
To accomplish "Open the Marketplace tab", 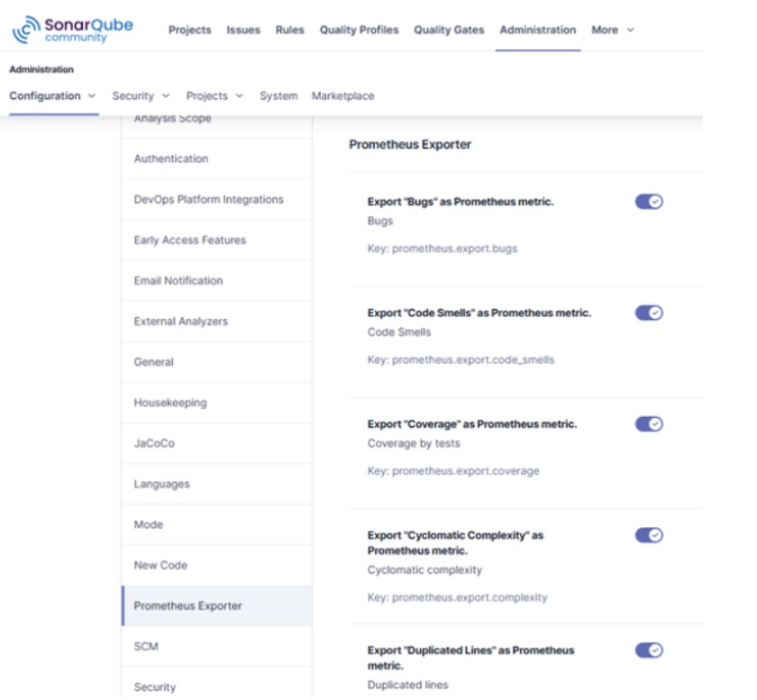I will (x=342, y=95).
